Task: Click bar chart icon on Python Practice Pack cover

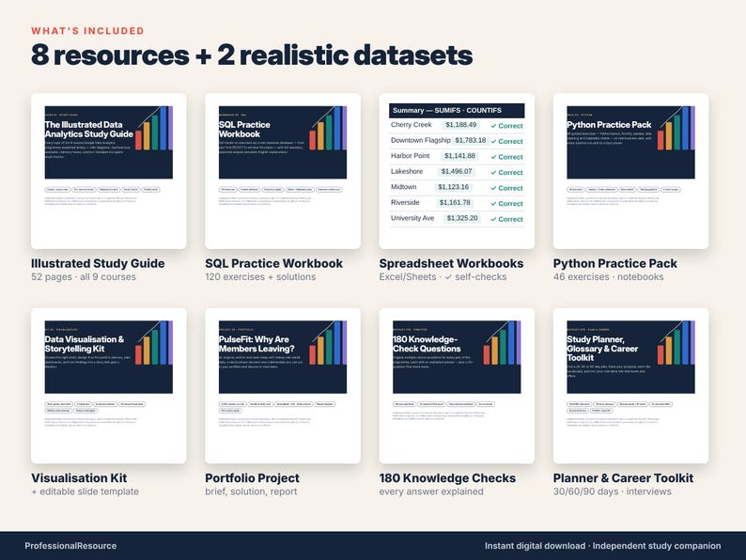Action: (x=676, y=128)
